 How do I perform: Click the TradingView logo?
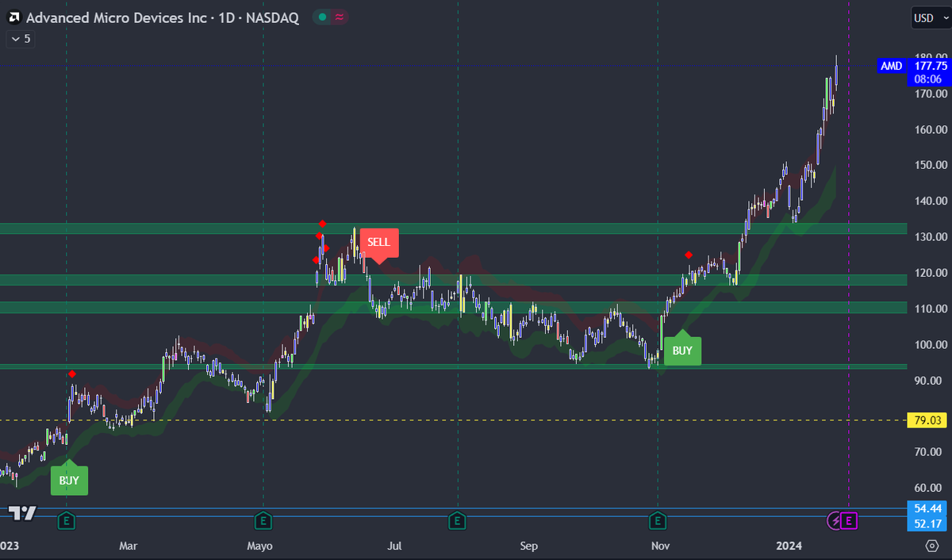[24, 513]
